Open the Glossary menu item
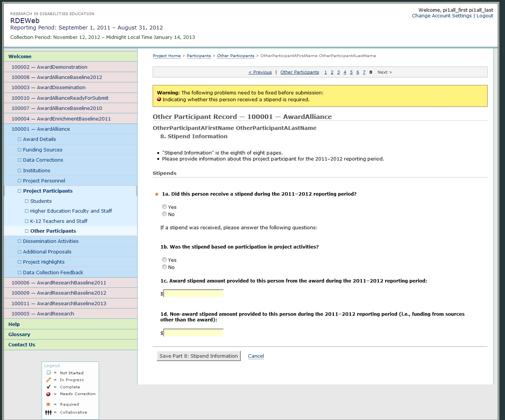 coord(19,335)
